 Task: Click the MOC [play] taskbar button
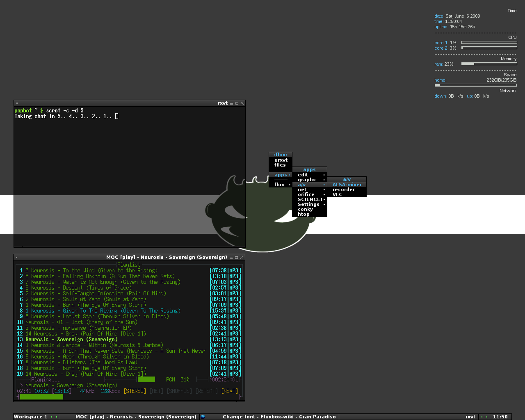(130, 417)
